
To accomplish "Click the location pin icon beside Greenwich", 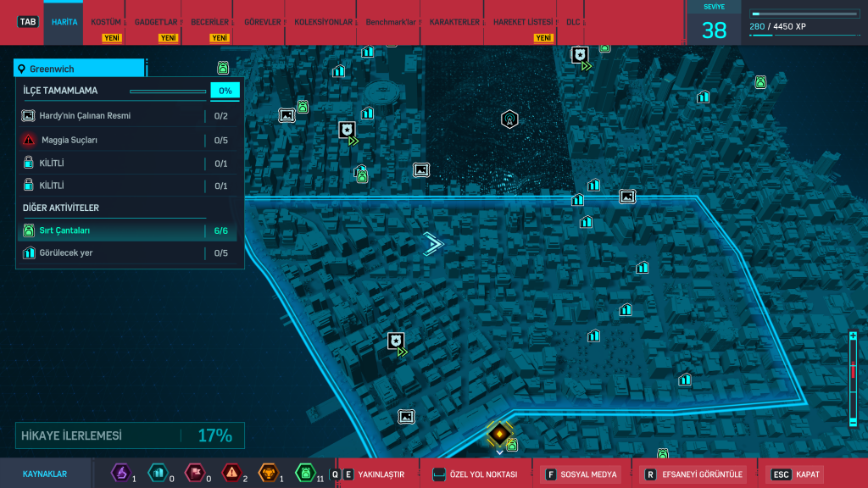I will (21, 69).
